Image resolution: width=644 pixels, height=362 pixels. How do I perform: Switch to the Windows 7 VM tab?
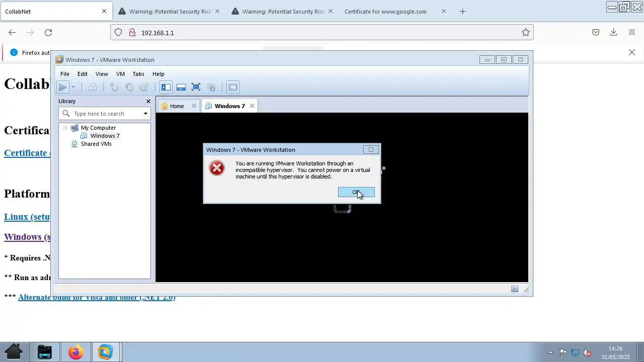229,106
